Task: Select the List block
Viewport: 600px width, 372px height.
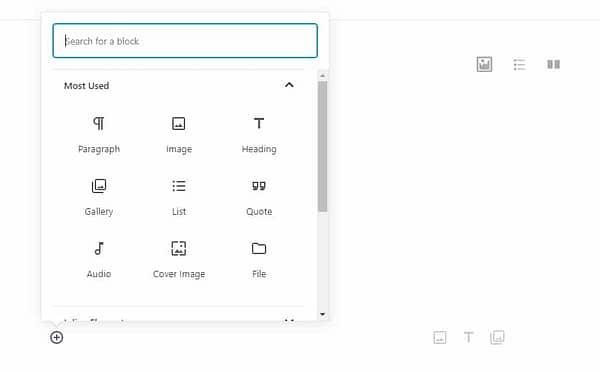Action: [x=179, y=197]
